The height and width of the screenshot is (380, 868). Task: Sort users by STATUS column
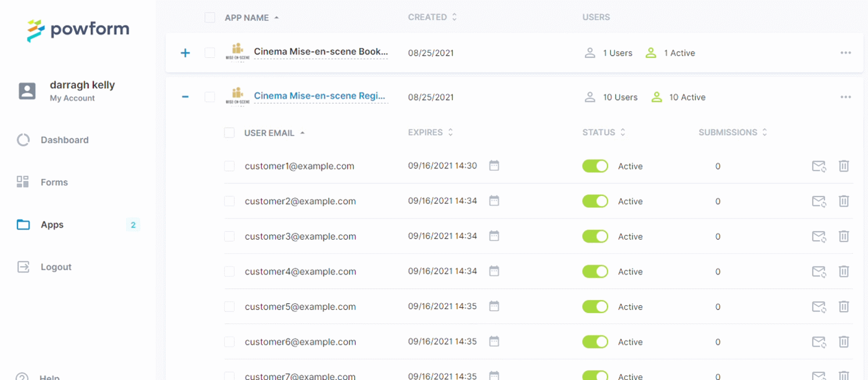[603, 132]
